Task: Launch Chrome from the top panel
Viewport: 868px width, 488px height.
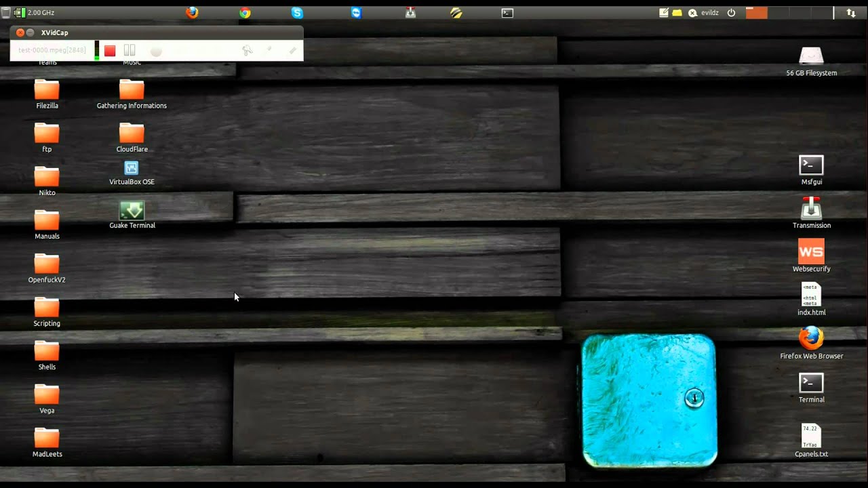Action: 245,12
